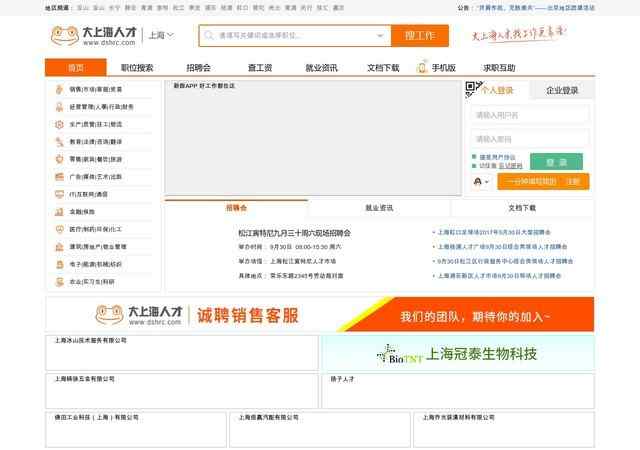Screen dimensions: 640x450
Task: Click the announcement link at top right
Action: [x=536, y=8]
